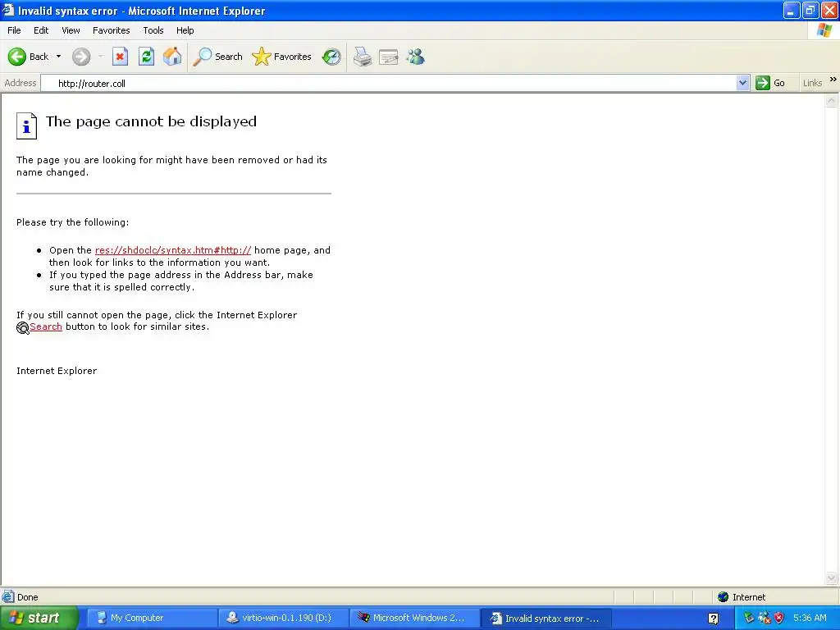This screenshot has height=630, width=840.
Task: Click the green Back arrow icon
Action: 16,57
